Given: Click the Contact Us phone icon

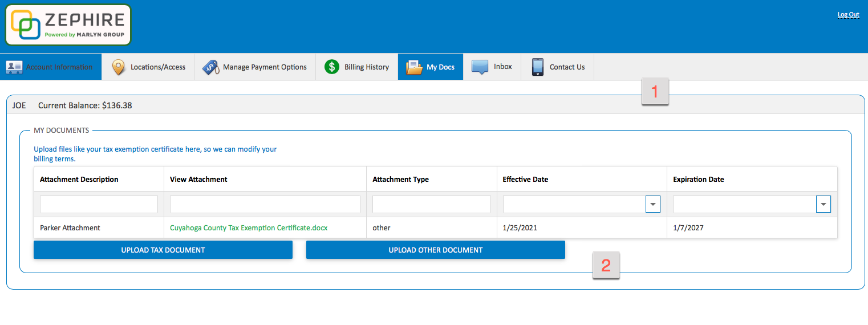Looking at the screenshot, I should click(537, 67).
